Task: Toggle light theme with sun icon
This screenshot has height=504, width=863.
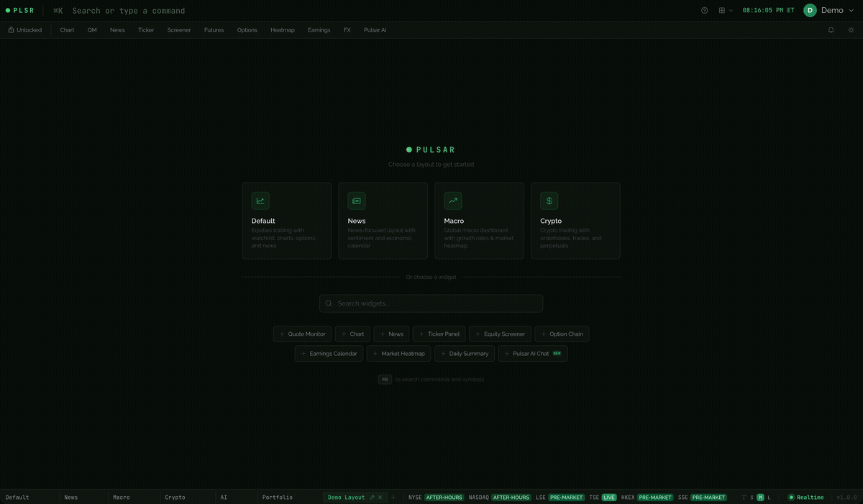Action: point(851,30)
